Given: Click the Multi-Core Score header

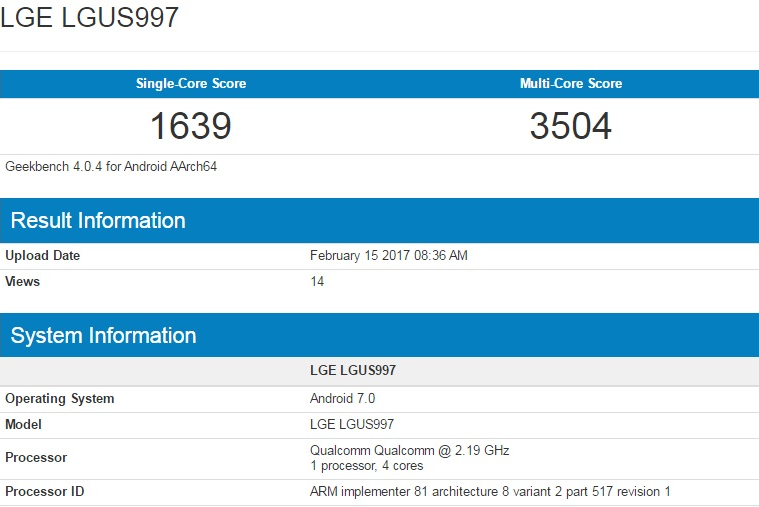Looking at the screenshot, I should pos(570,84).
